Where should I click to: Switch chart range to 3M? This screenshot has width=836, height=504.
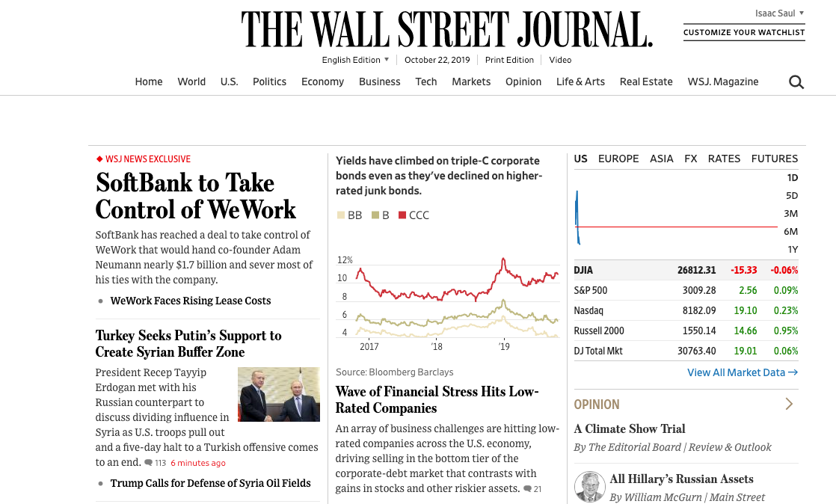pyautogui.click(x=790, y=214)
